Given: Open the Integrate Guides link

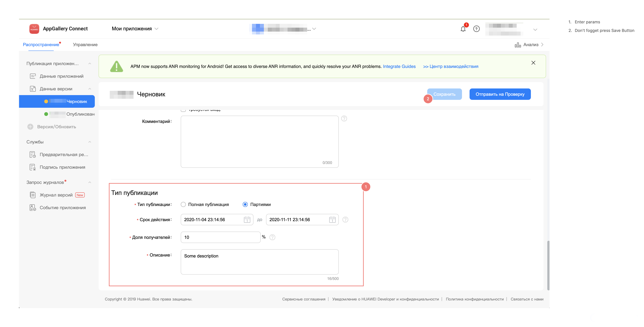Looking at the screenshot, I should coord(399,67).
